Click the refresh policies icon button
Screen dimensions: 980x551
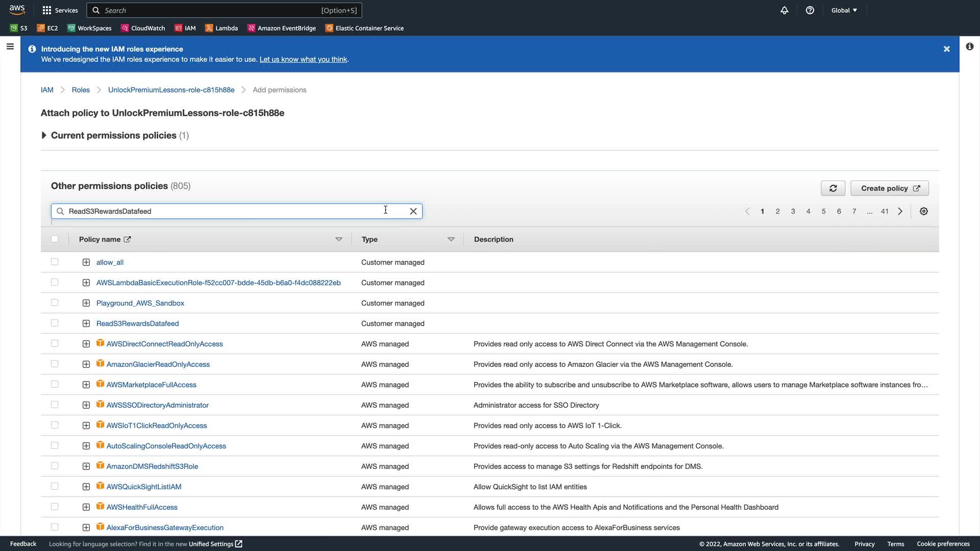click(833, 188)
